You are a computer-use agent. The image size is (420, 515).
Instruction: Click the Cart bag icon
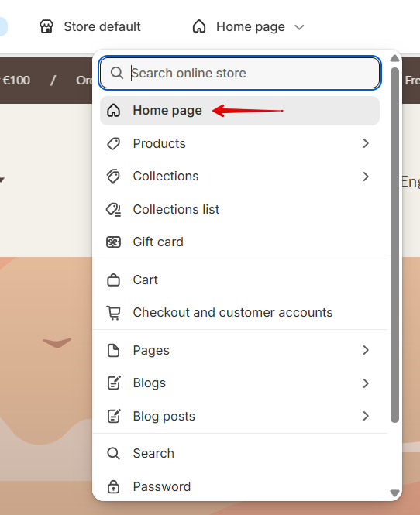tap(114, 280)
